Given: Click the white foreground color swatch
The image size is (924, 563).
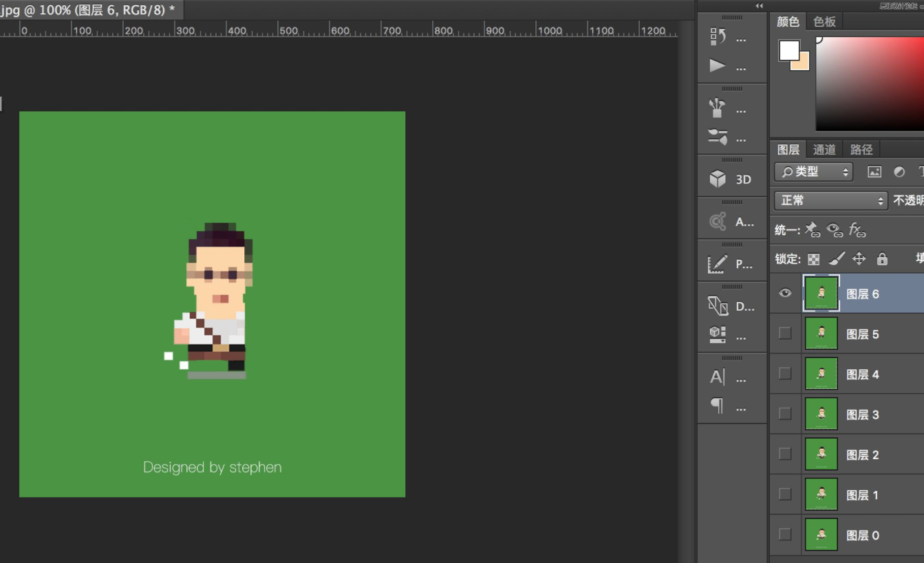Looking at the screenshot, I should click(x=789, y=50).
